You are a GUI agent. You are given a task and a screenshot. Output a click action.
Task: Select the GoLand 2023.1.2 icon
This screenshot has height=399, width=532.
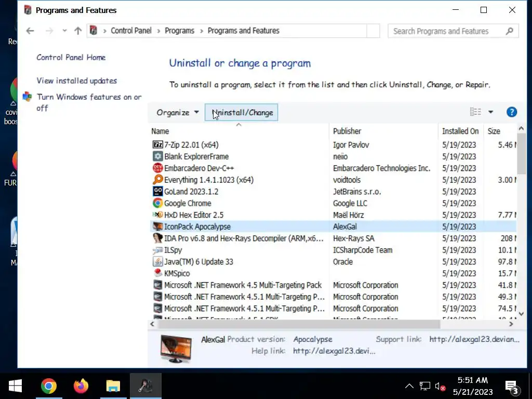click(158, 191)
